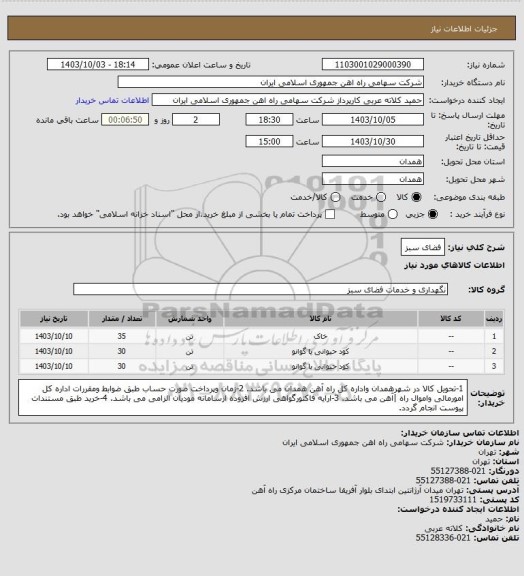Click the need date 1403/10/10 in row 3
The width and height of the screenshot is (524, 576).
tap(54, 367)
